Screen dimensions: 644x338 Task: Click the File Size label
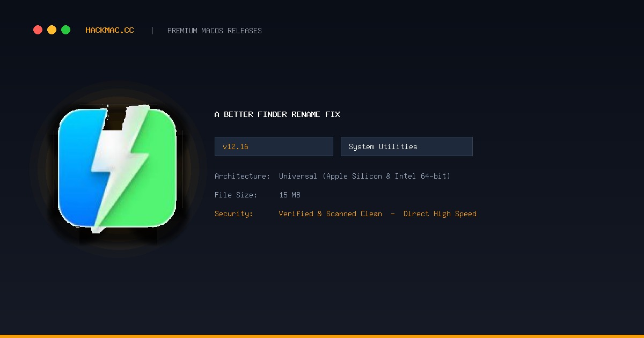pyautogui.click(x=236, y=195)
